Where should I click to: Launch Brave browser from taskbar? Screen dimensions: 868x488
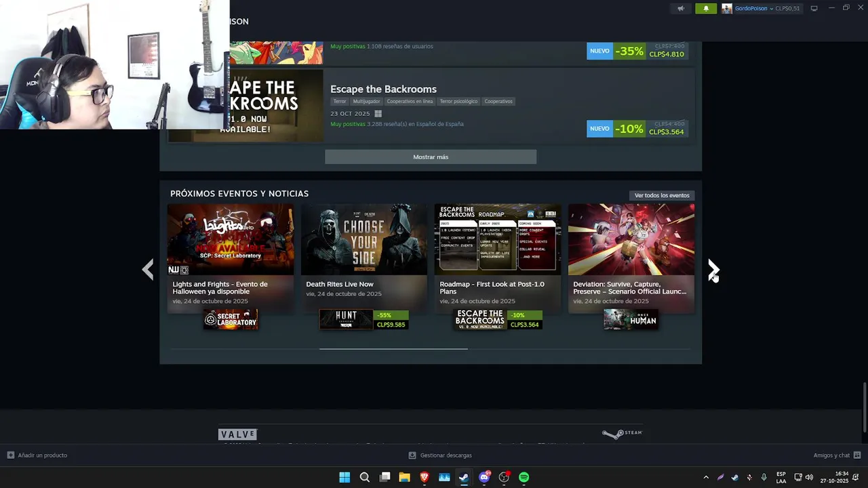(425, 477)
